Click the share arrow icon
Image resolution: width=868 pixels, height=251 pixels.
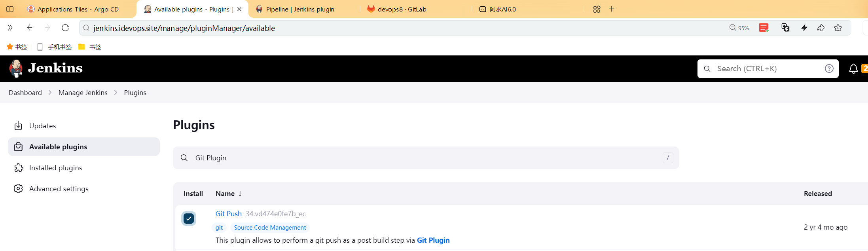[821, 28]
